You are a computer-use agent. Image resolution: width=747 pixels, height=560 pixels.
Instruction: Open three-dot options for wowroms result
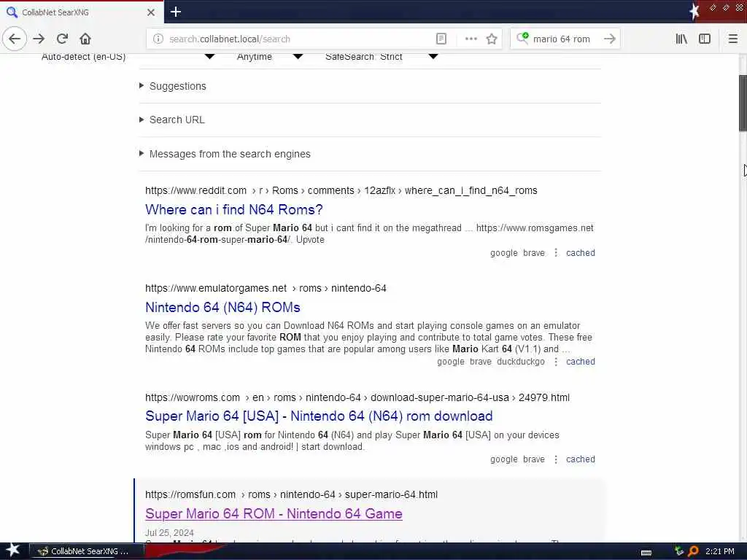click(555, 459)
